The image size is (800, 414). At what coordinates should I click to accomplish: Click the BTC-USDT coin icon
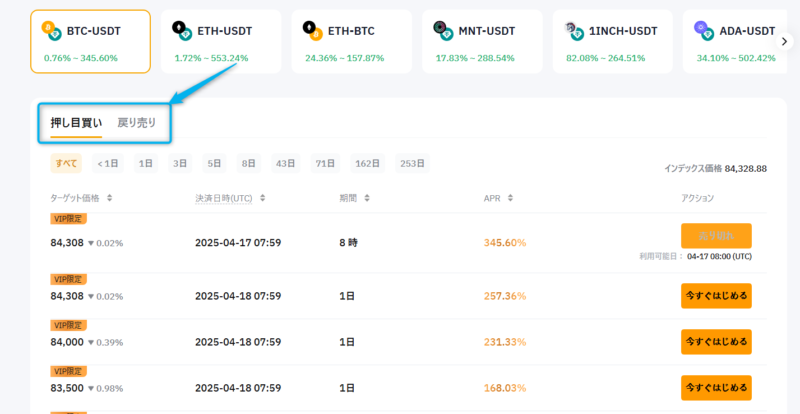tap(52, 31)
